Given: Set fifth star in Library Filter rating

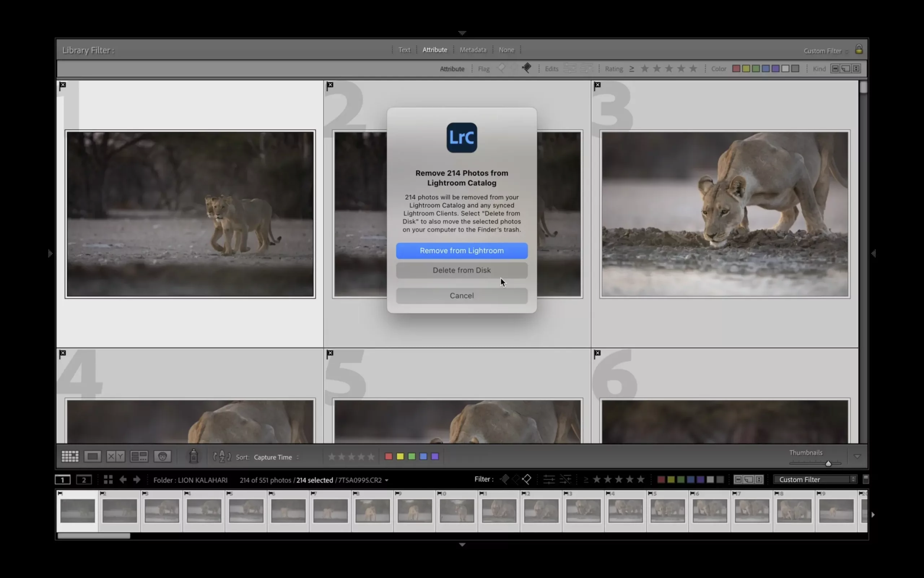Looking at the screenshot, I should [x=693, y=68].
